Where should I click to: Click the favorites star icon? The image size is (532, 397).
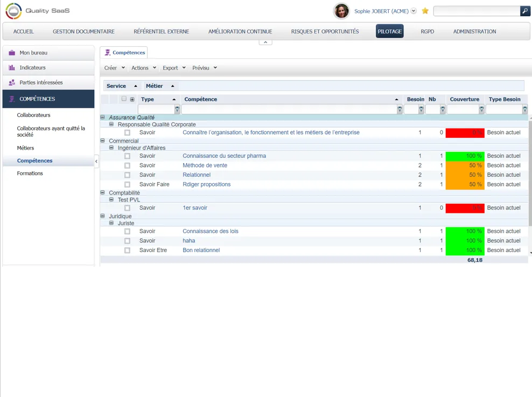[x=425, y=11]
